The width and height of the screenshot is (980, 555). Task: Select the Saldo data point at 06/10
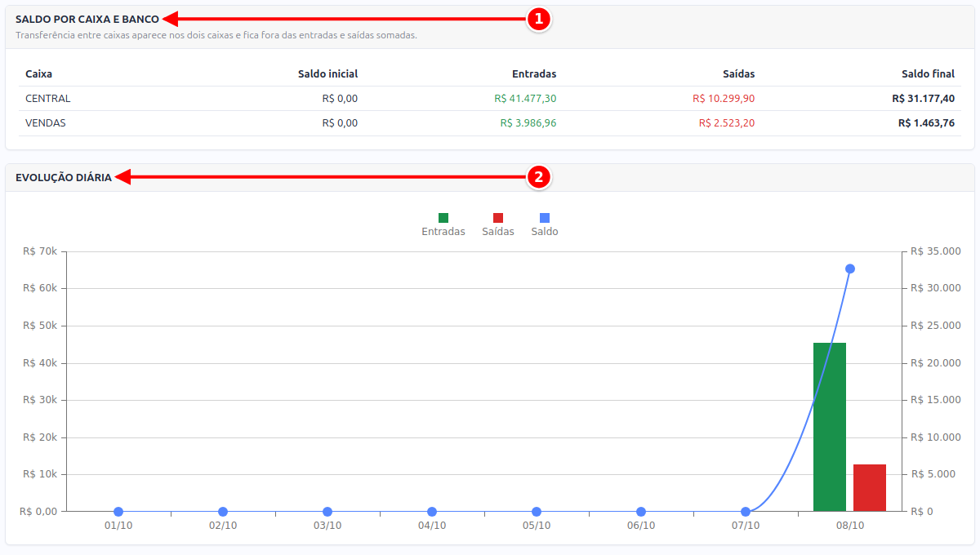641,512
